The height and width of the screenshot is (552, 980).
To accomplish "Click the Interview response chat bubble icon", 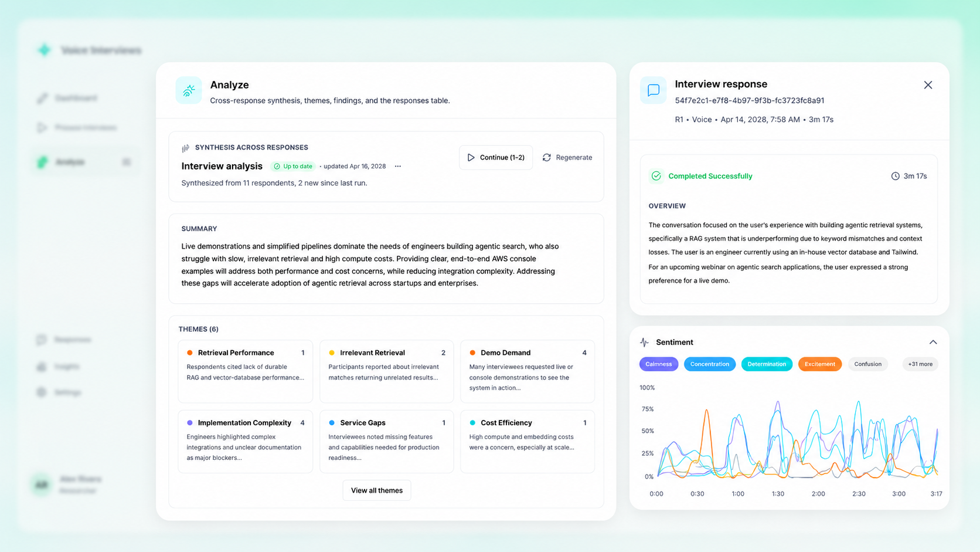I will click(653, 90).
